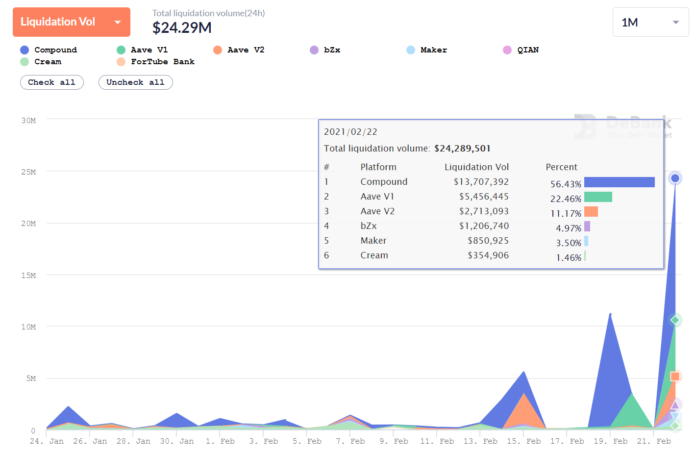Hide the ForTube Bank series label
Viewport: 696px width, 453px height.
(162, 62)
